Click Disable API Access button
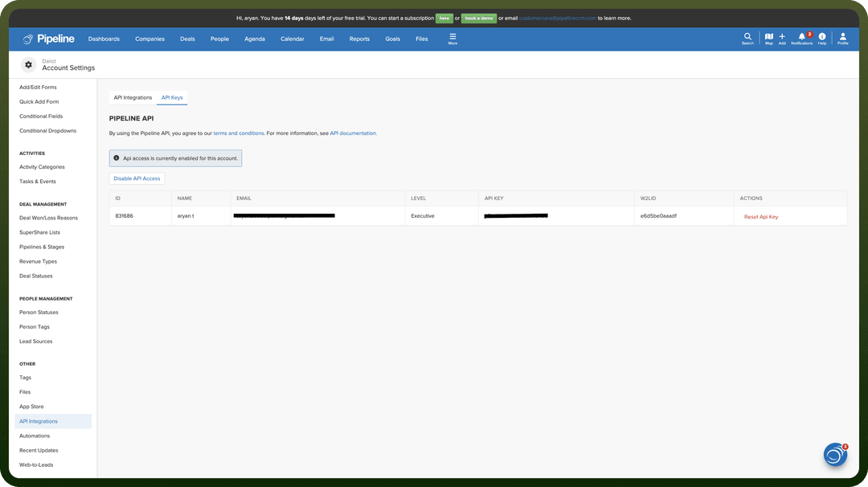Screen dimensions: 868x487 click(x=137, y=178)
